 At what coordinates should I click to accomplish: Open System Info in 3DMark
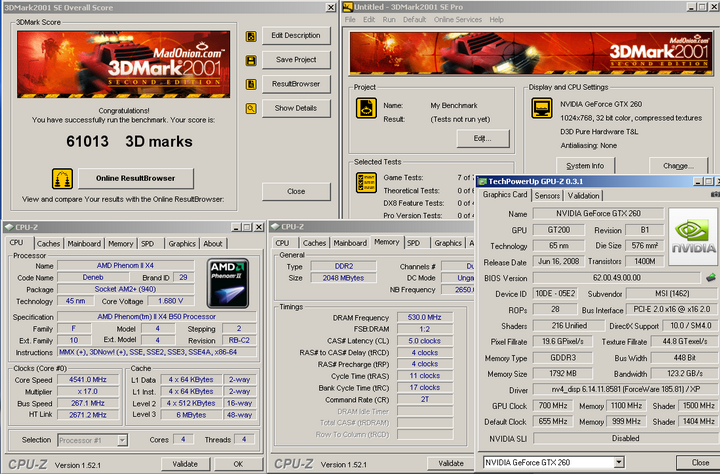[x=585, y=166]
